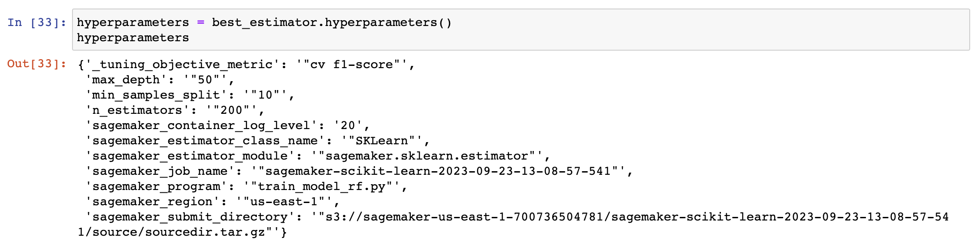Click the 'max_depth' output line
Image resolution: width=980 pixels, height=242 pixels.
coord(160,80)
